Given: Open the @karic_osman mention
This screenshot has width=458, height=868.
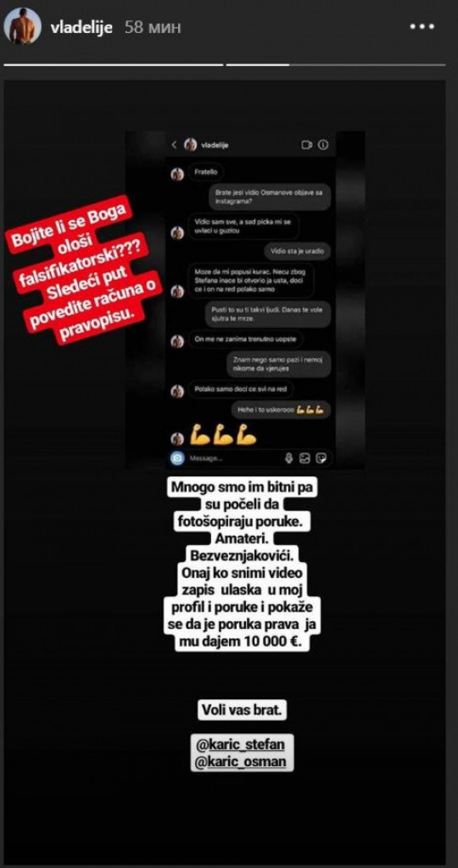Looking at the screenshot, I should (x=241, y=762).
